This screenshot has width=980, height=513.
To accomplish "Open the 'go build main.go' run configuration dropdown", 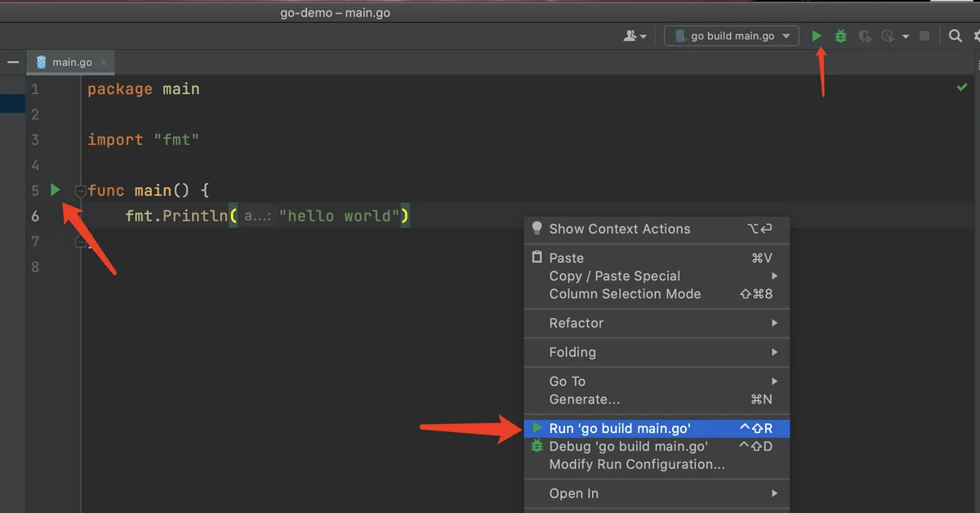I will coord(732,36).
